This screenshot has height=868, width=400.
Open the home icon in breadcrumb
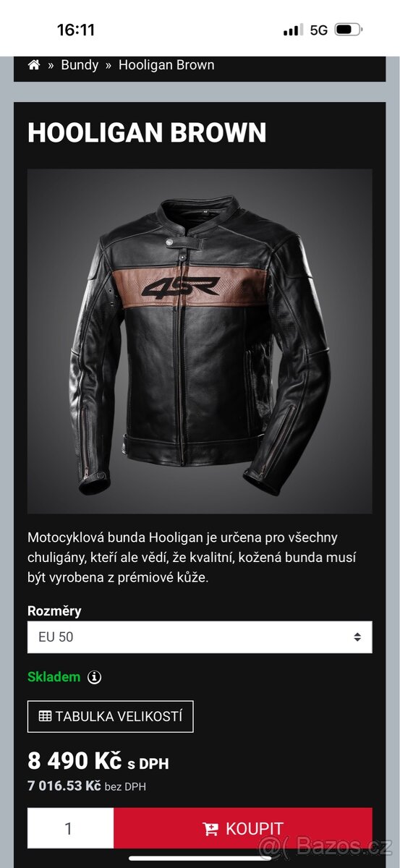tap(33, 65)
